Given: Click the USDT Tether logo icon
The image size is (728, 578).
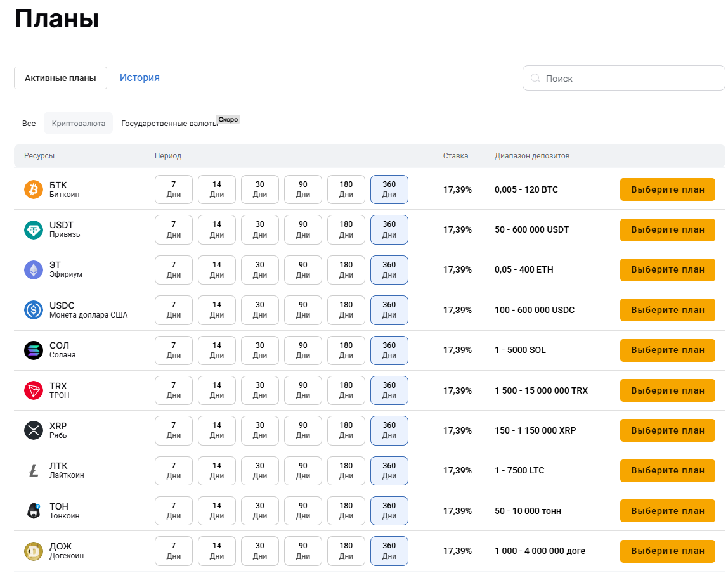Looking at the screenshot, I should [x=34, y=229].
